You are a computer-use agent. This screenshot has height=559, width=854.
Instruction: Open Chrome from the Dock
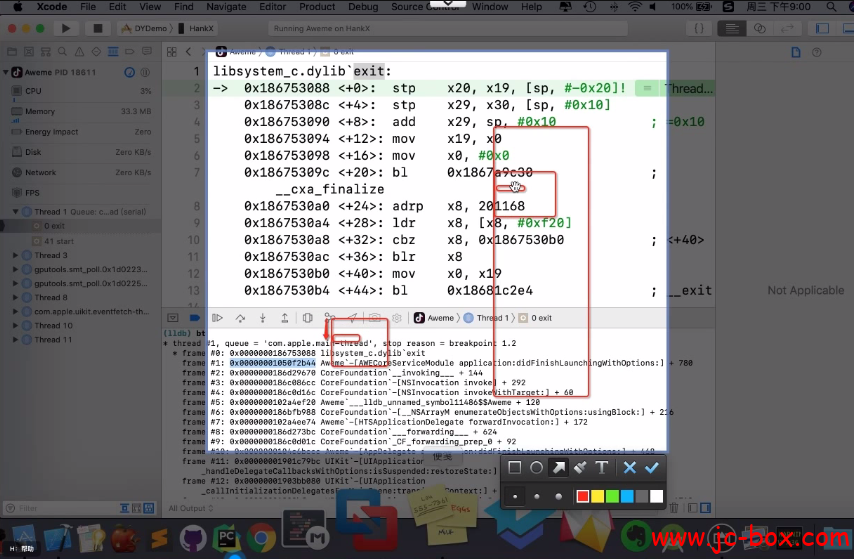(261, 538)
